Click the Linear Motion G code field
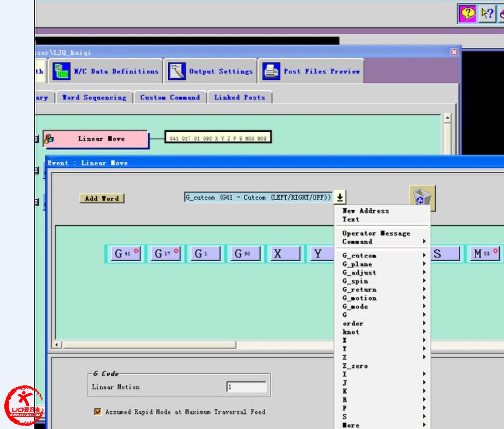This screenshot has width=504, height=429. (x=247, y=387)
